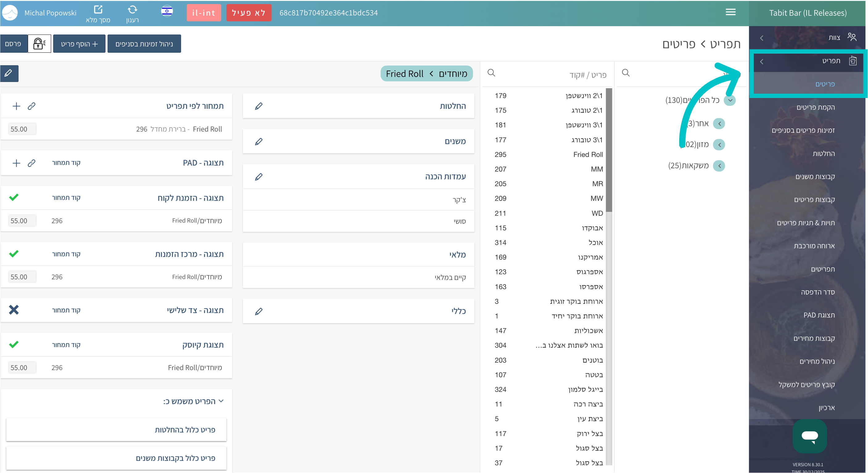Toggle green check for תצוגת קיוסק
Viewport: 868px width, 473px height.
[14, 345]
